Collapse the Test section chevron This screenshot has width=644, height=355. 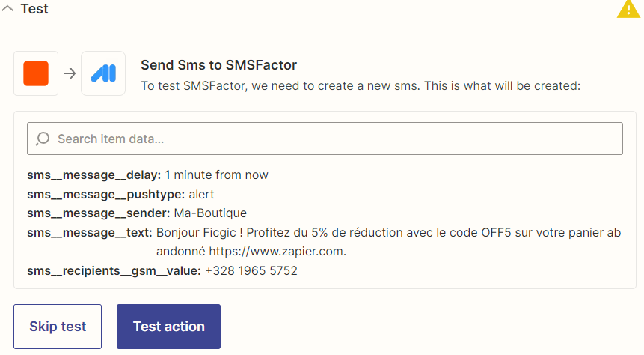tap(7, 8)
